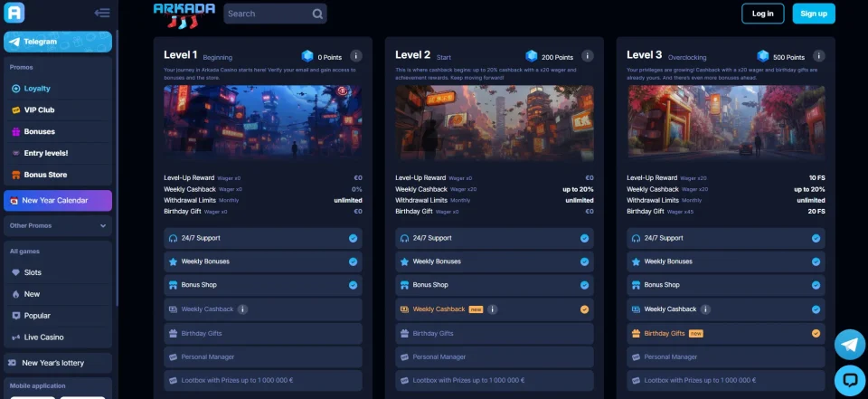Open the New Year Calendar banner
868x399 pixels.
pyautogui.click(x=58, y=201)
